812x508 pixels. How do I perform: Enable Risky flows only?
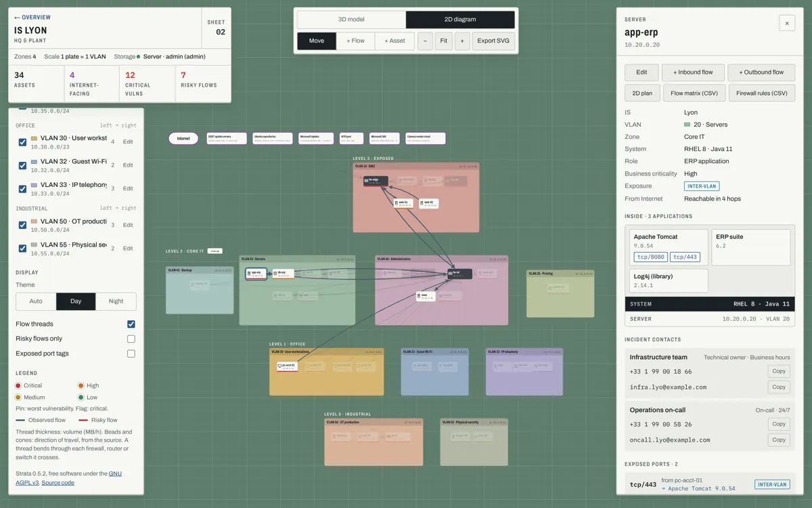(x=131, y=339)
